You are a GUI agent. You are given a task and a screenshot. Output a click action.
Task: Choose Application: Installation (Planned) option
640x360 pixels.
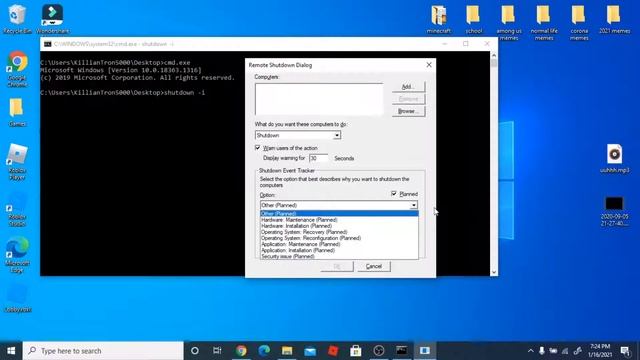339,250
